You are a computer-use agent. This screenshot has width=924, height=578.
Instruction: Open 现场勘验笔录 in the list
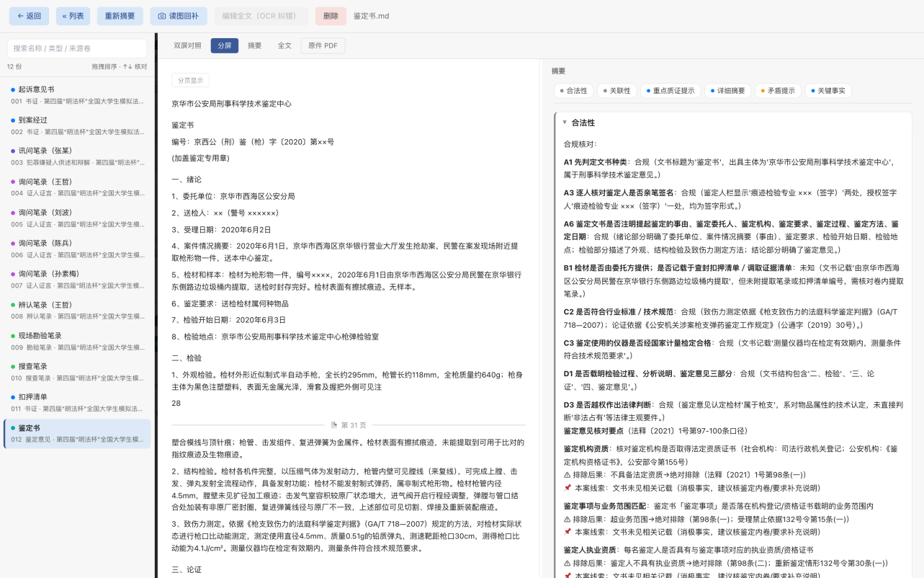tap(77, 341)
